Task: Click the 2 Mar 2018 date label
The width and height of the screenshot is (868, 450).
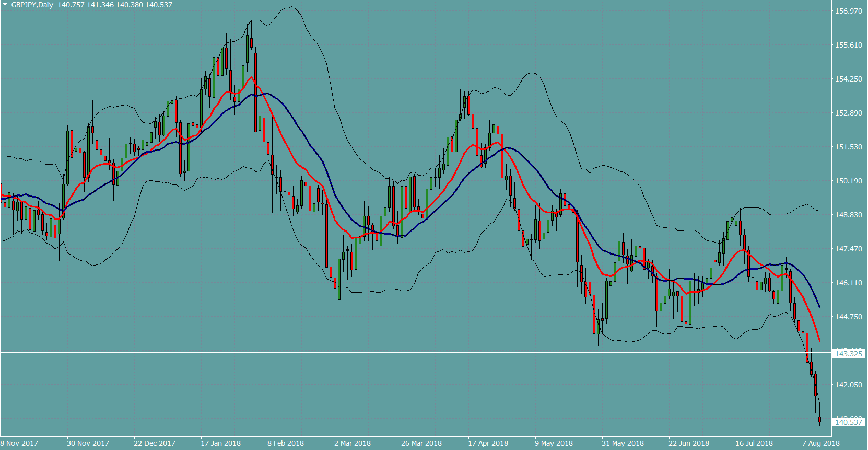Action: (353, 443)
